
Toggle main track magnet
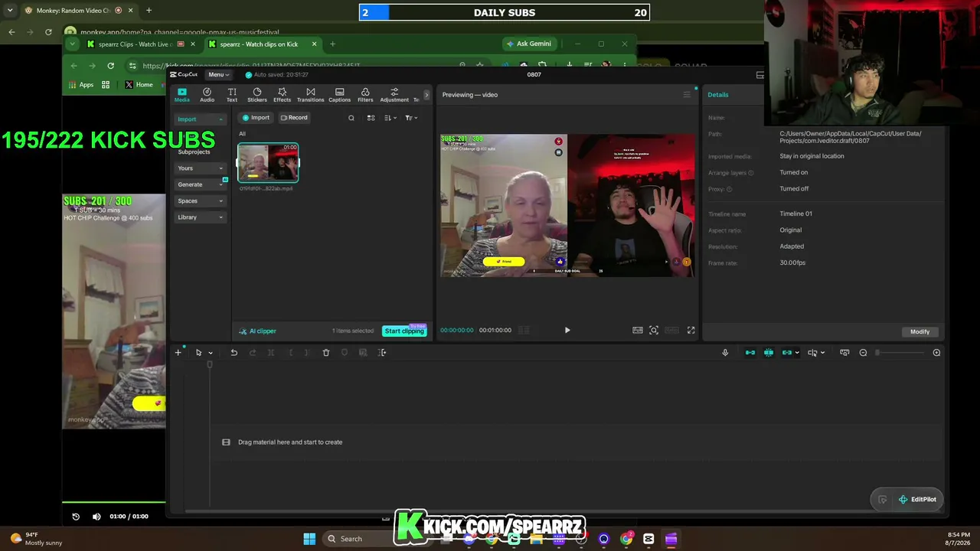tap(750, 353)
